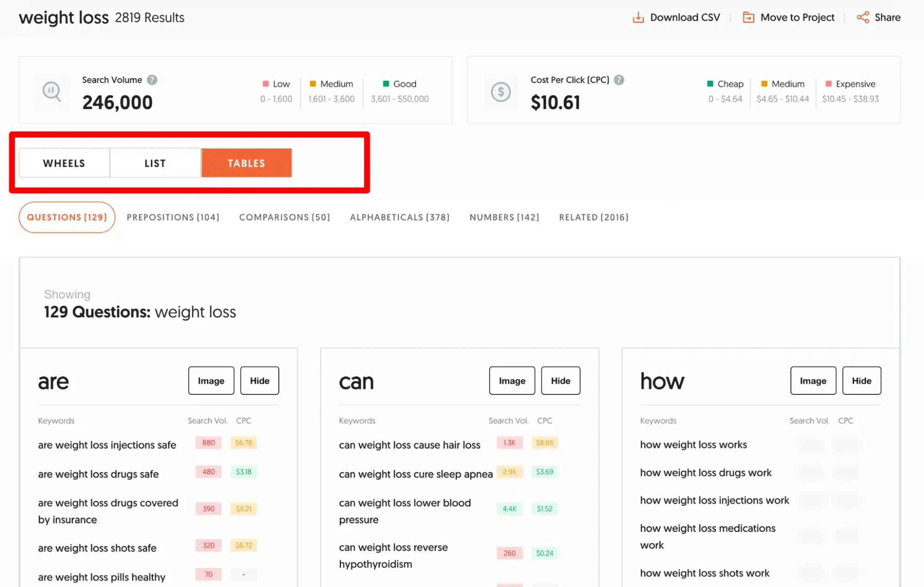Open the Comparisons (50) tab
This screenshot has width=924, height=587.
pyautogui.click(x=285, y=217)
